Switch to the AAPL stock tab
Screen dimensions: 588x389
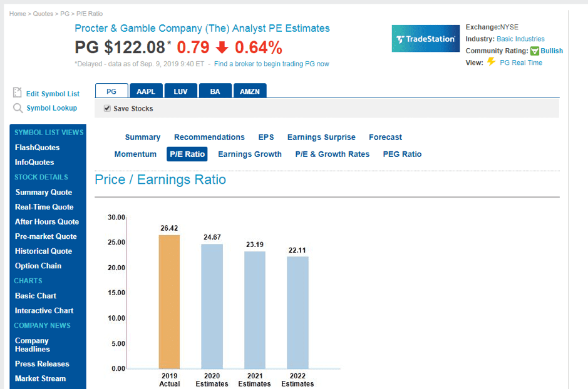point(146,91)
